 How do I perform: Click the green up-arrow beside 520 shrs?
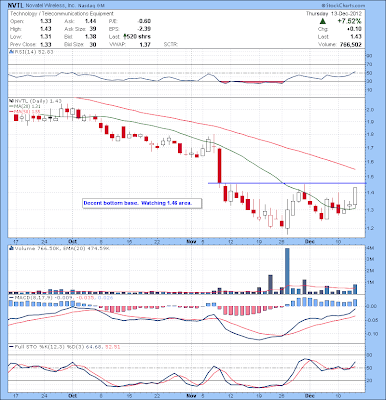125,37
